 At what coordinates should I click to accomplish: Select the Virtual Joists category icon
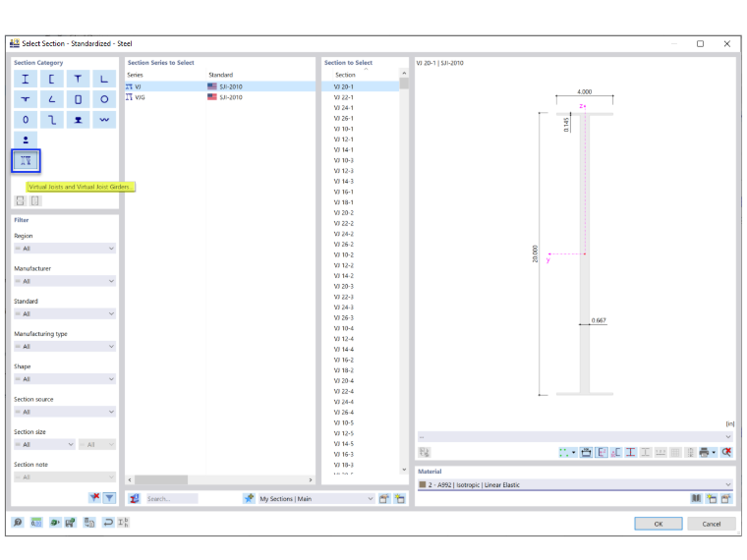click(26, 160)
